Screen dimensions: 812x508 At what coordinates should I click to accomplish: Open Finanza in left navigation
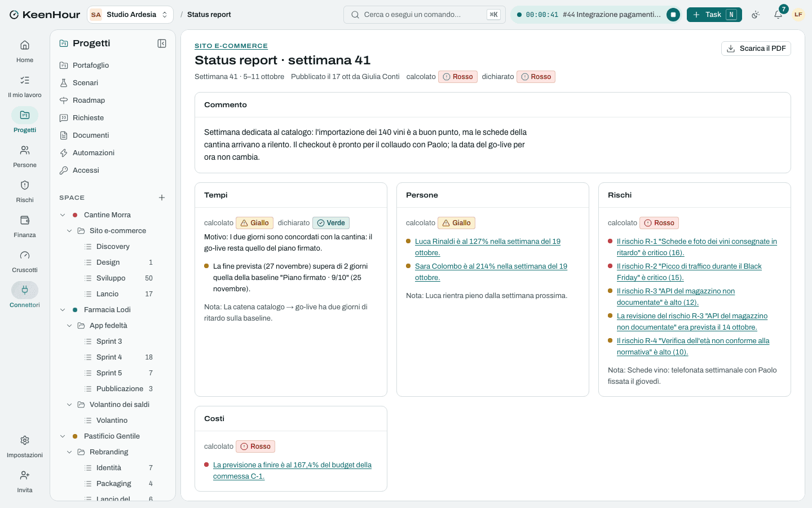pos(25,226)
